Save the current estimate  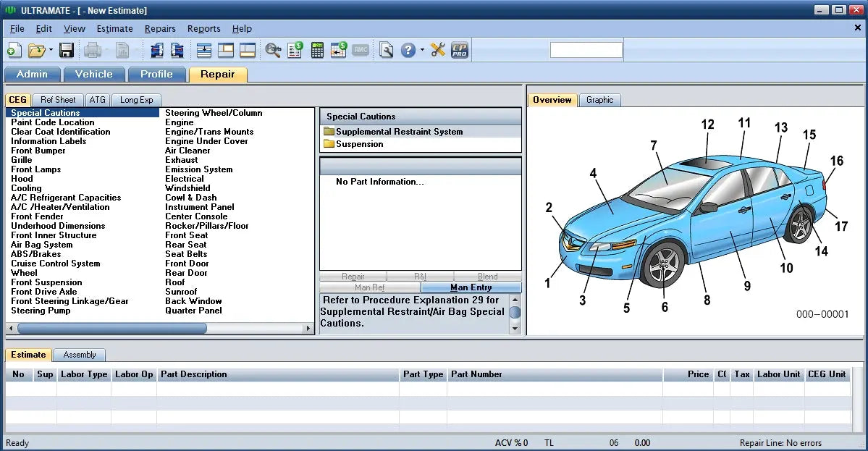(x=66, y=50)
